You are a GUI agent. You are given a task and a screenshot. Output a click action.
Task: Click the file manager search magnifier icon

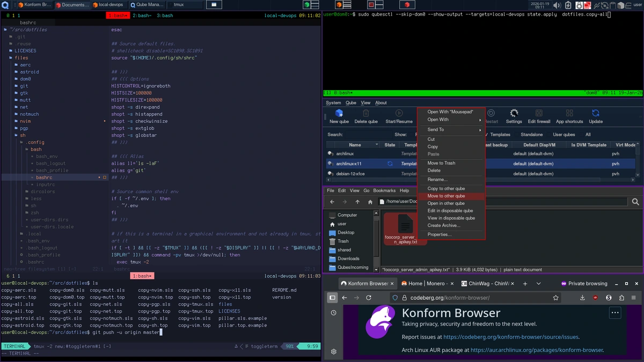tap(635, 202)
